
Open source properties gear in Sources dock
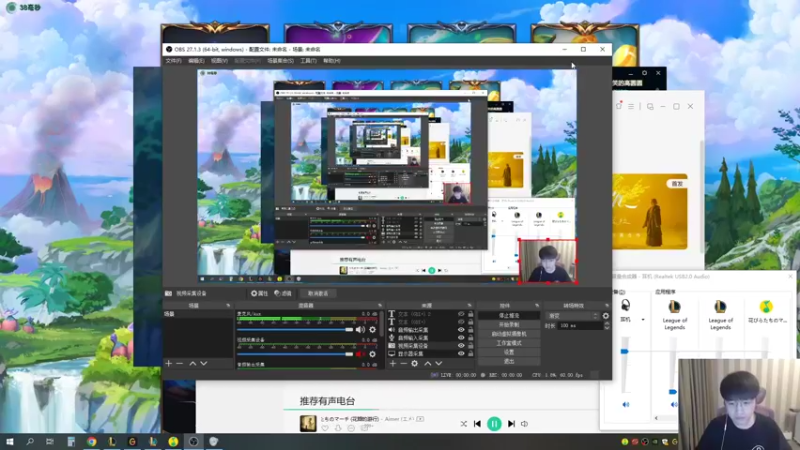tap(415, 363)
